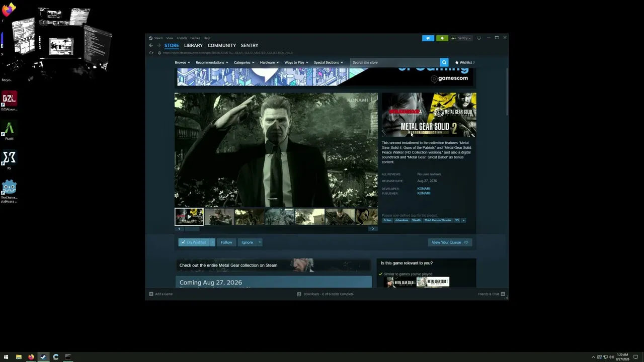Open the Friends & Chat grid icon
This screenshot has width=644, height=362.
[503, 294]
